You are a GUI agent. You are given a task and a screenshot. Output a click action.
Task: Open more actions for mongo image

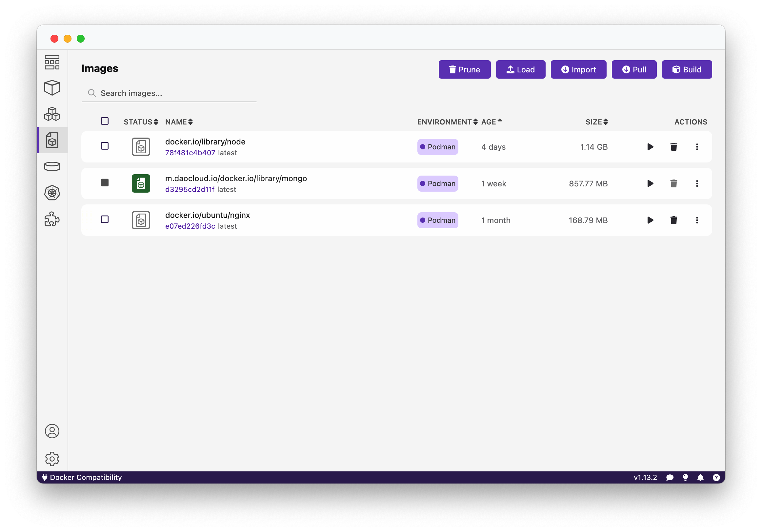[x=697, y=183]
